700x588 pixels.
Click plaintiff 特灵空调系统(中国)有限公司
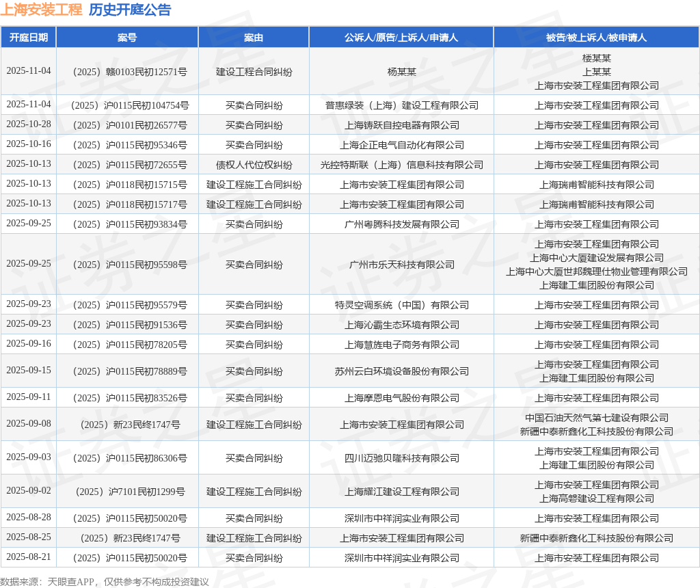point(401,306)
